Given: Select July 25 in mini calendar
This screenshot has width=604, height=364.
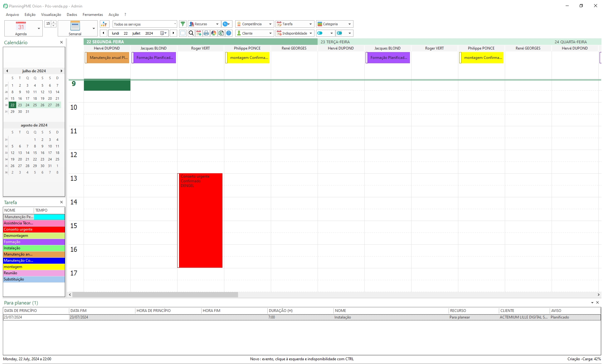Looking at the screenshot, I should click(x=35, y=105).
